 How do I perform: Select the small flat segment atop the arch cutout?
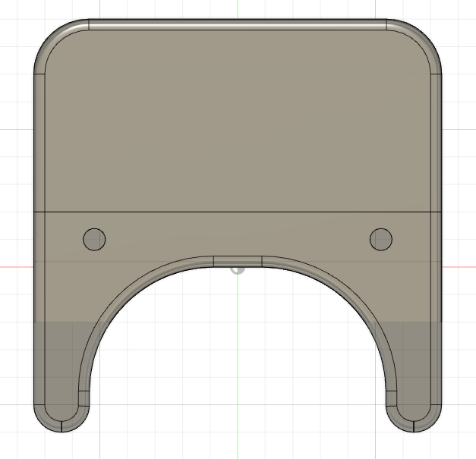coord(238,262)
